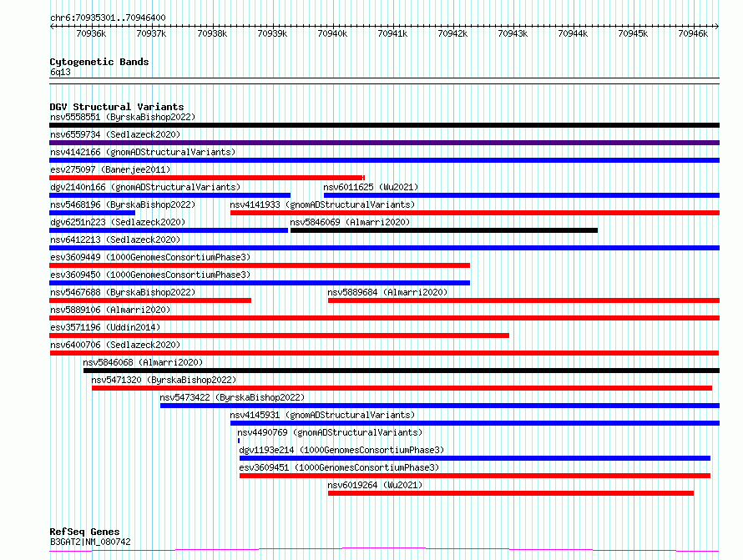This screenshot has width=743, height=560.
Task: Click nsv5846068 (Almarri2020) label
Action: [143, 362]
